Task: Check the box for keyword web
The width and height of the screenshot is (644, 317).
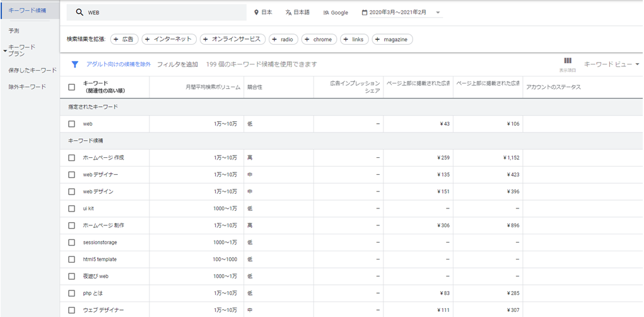Action: point(72,124)
